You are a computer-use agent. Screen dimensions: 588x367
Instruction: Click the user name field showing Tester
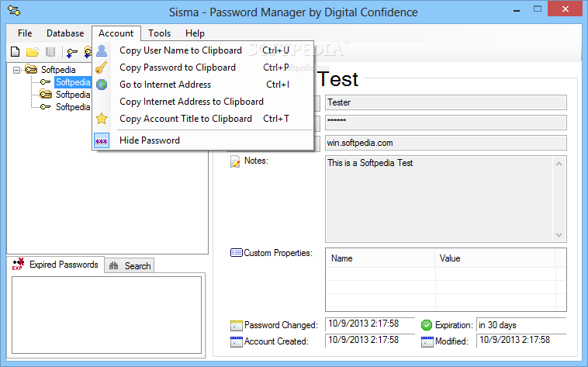pos(445,102)
